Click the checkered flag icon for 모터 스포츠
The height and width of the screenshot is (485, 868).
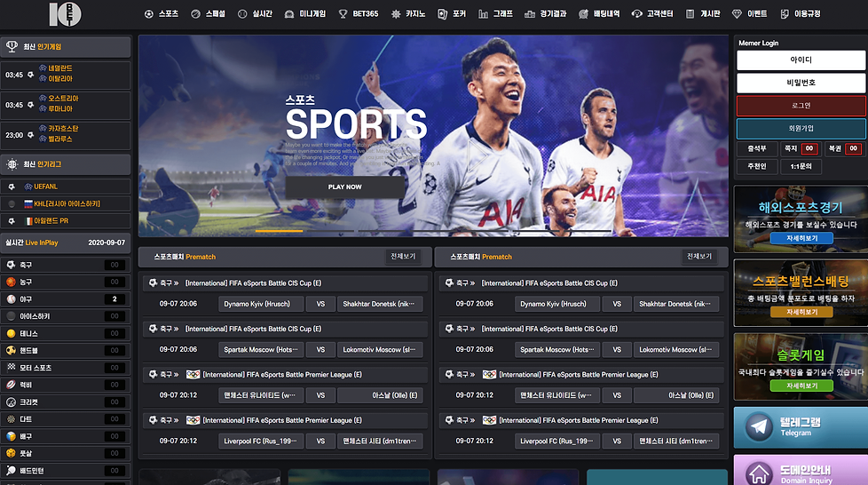click(11, 368)
